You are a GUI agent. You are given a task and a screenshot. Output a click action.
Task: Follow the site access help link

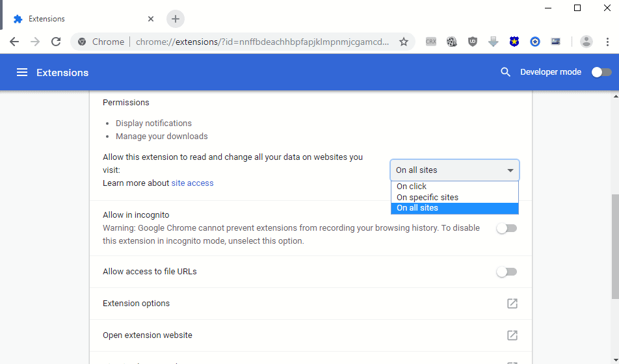(x=192, y=183)
